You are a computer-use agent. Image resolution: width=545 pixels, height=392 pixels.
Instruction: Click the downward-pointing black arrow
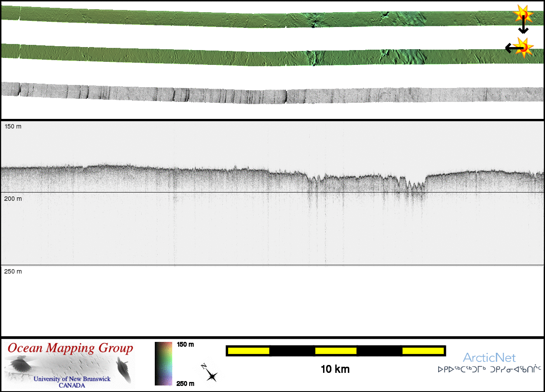click(x=523, y=27)
